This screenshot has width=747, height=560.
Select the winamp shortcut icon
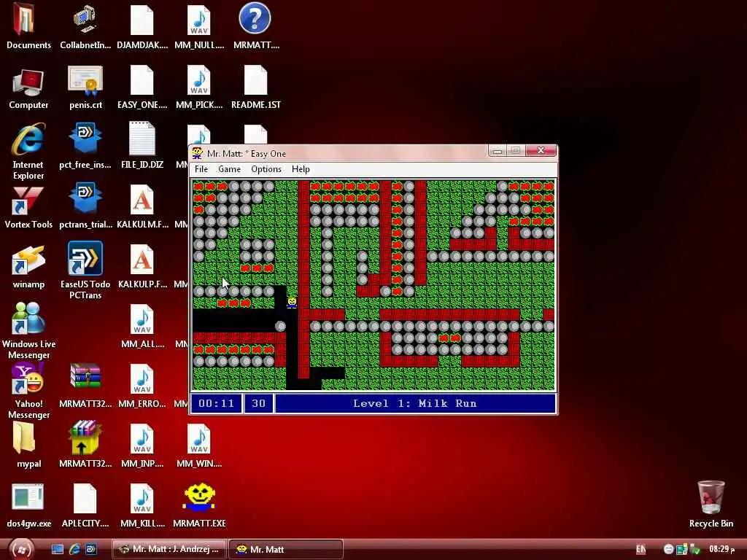pos(28,267)
